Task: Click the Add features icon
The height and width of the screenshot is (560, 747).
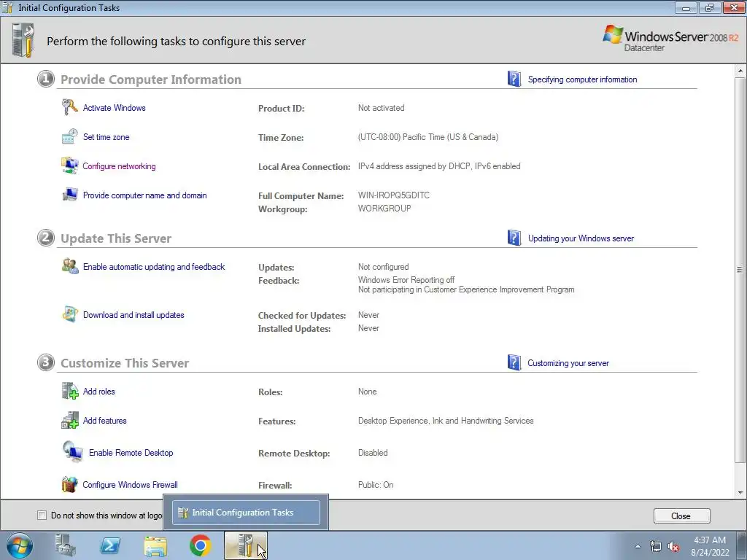Action: point(69,421)
